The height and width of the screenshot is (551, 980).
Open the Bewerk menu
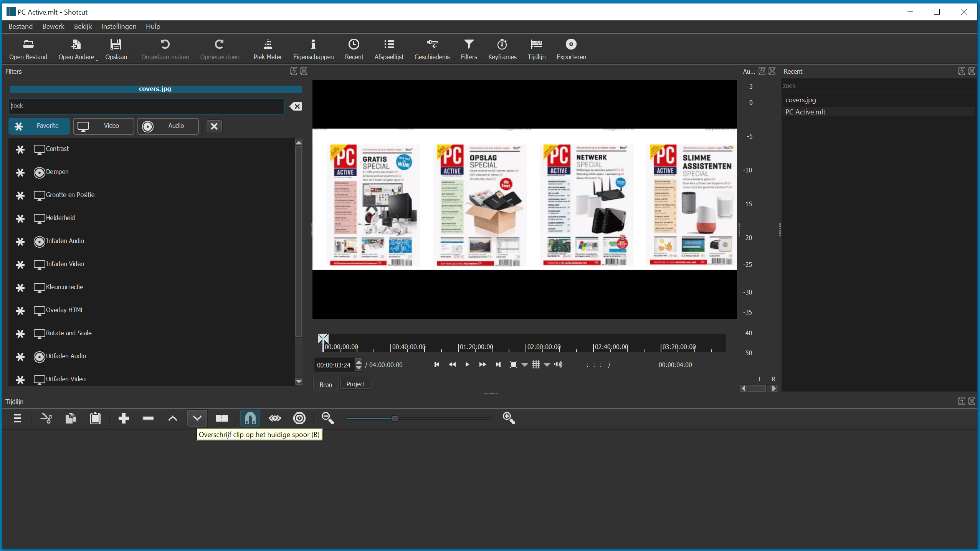(x=53, y=26)
